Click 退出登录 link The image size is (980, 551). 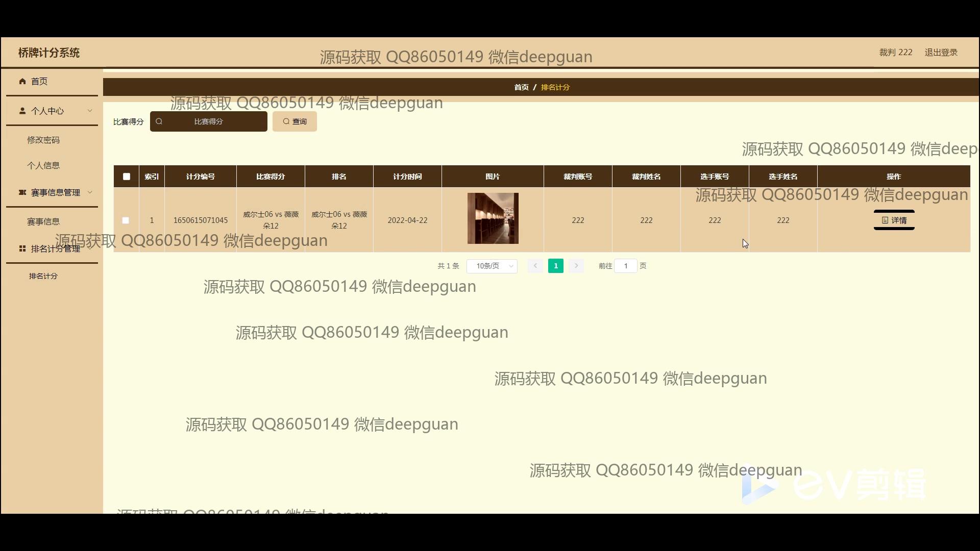tap(941, 53)
